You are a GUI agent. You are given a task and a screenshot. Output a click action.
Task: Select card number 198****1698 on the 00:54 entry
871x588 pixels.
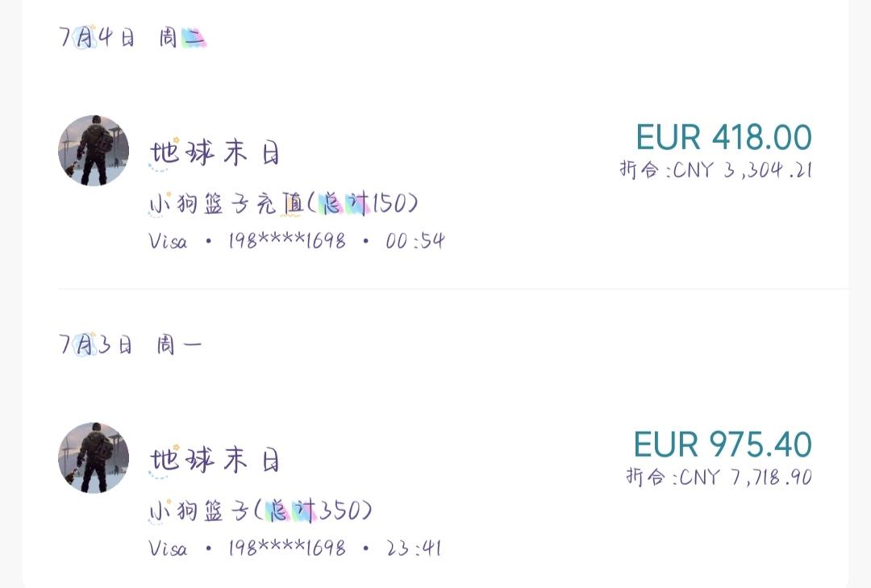[x=286, y=241]
